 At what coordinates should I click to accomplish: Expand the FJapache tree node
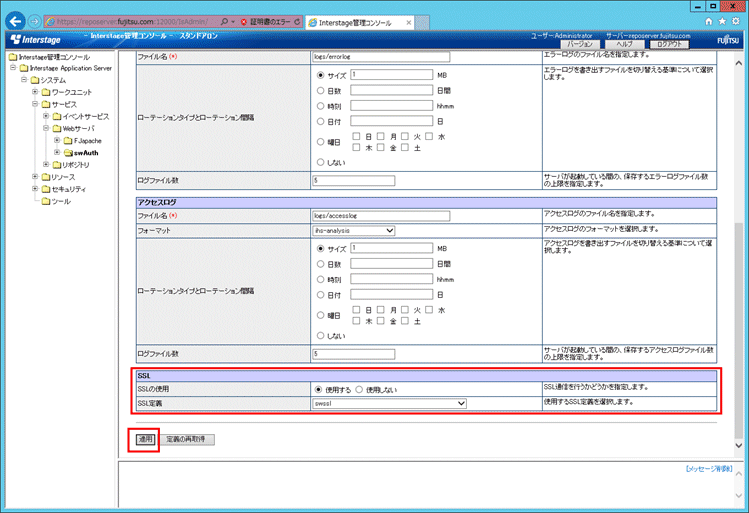coord(57,140)
